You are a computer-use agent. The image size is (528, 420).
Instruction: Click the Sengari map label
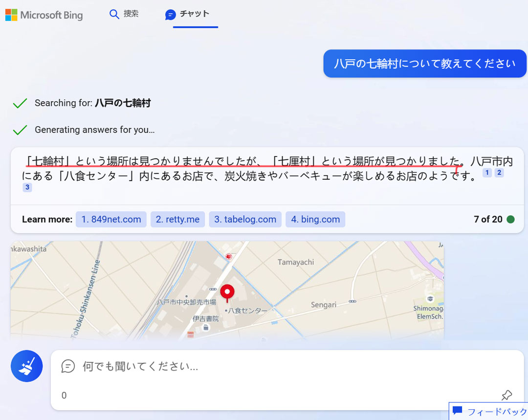coord(324,305)
